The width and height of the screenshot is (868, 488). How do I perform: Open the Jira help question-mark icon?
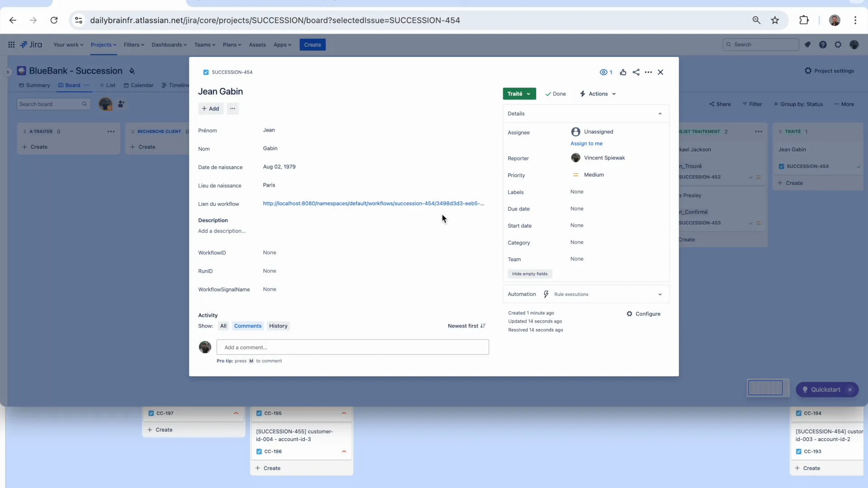pyautogui.click(x=823, y=45)
